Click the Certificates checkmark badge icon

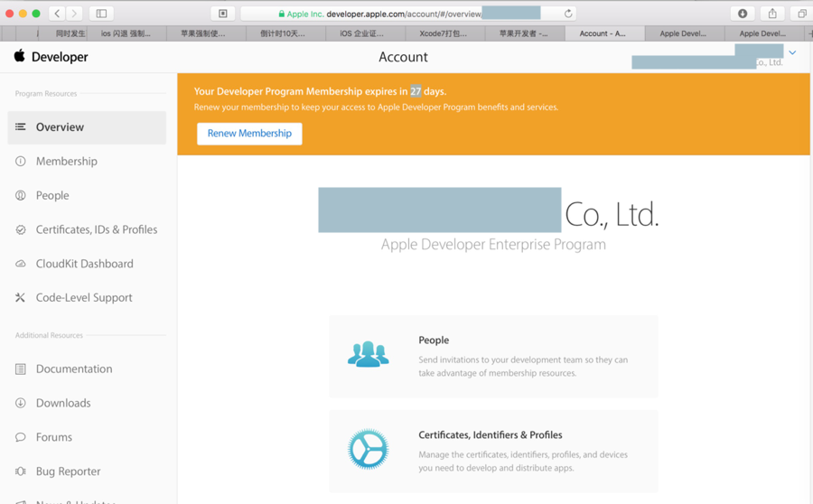click(20, 229)
